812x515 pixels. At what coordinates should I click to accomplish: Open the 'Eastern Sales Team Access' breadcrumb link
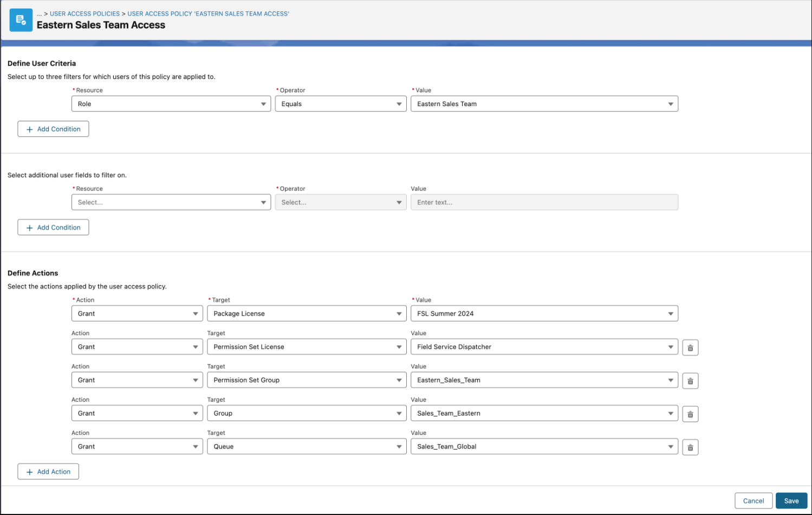[x=208, y=14]
